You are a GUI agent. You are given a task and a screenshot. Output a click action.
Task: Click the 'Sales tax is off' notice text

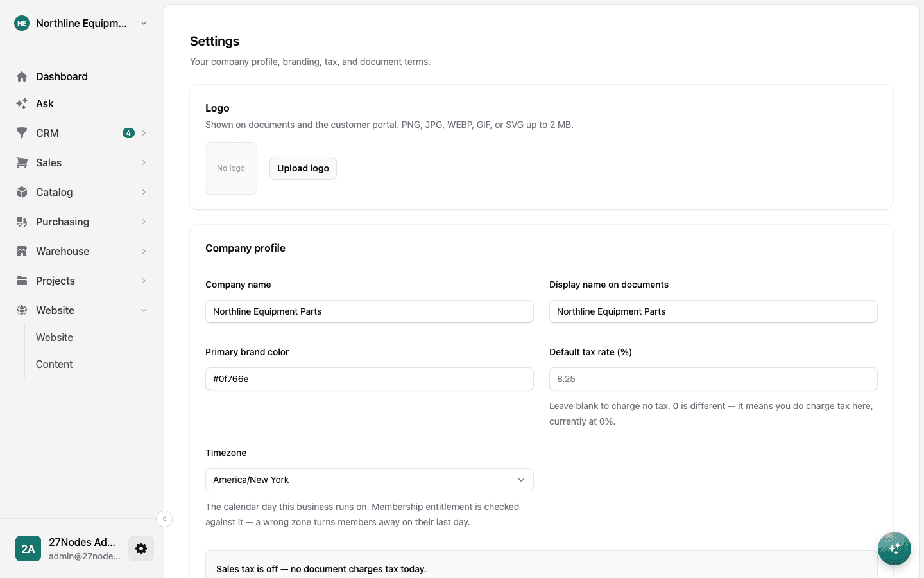pos(321,569)
